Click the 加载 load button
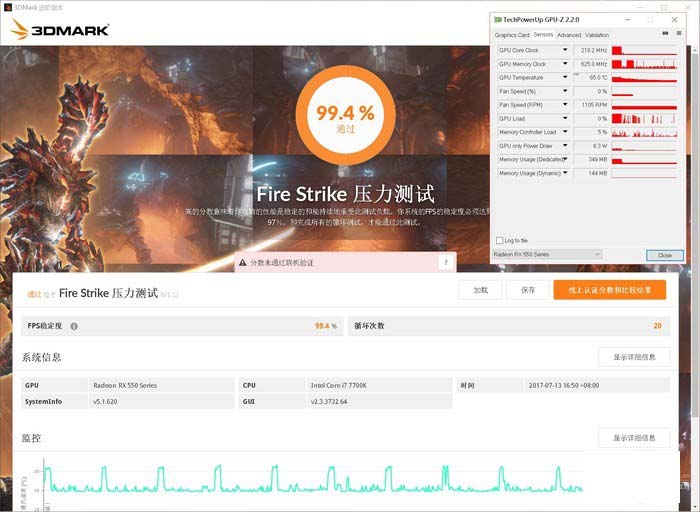Viewport: 700px width, 512px height. [480, 290]
